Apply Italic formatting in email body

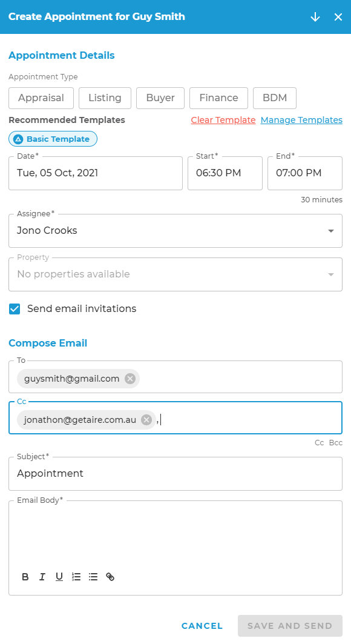click(x=42, y=577)
